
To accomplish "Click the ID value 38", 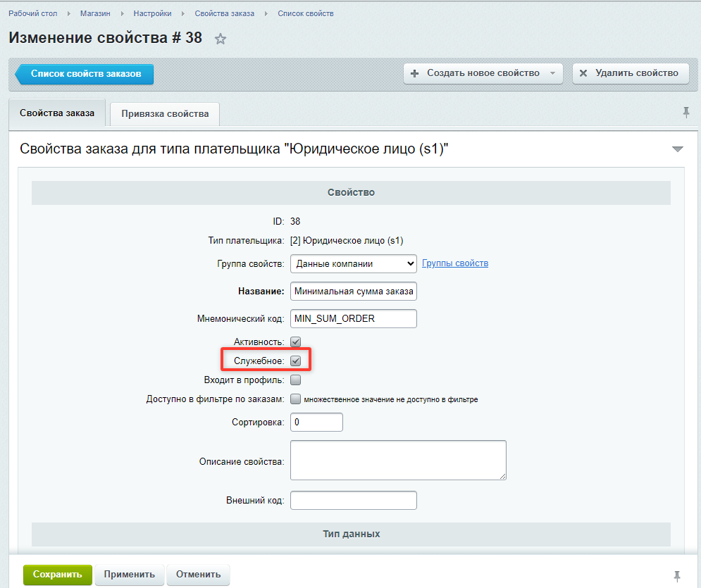I will click(295, 222).
